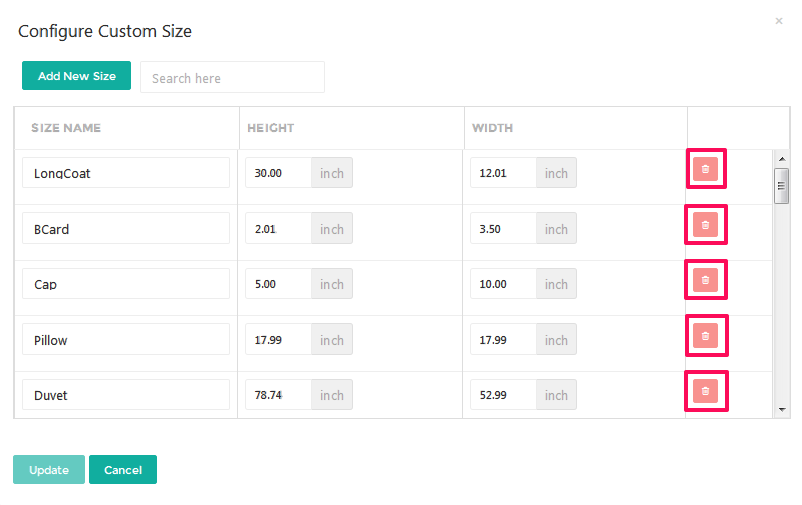The height and width of the screenshot is (505, 802).
Task: Click the scrollbar down arrow
Action: click(x=782, y=409)
